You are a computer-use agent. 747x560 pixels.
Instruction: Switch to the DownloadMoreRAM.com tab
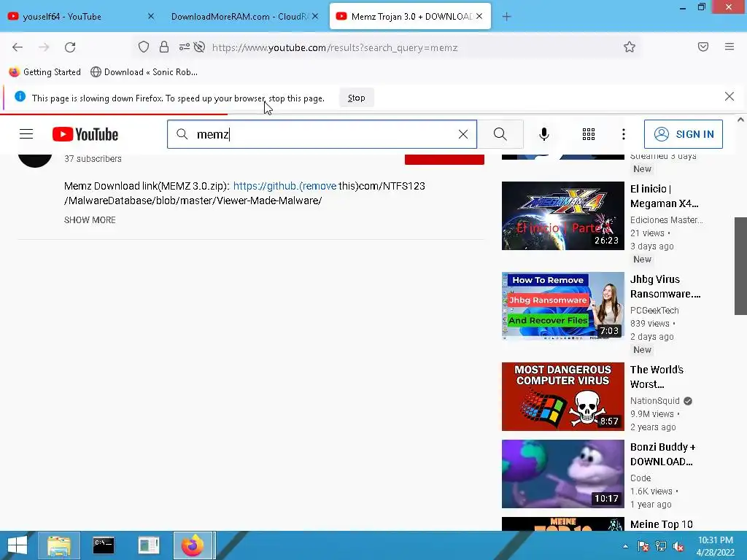click(244, 16)
